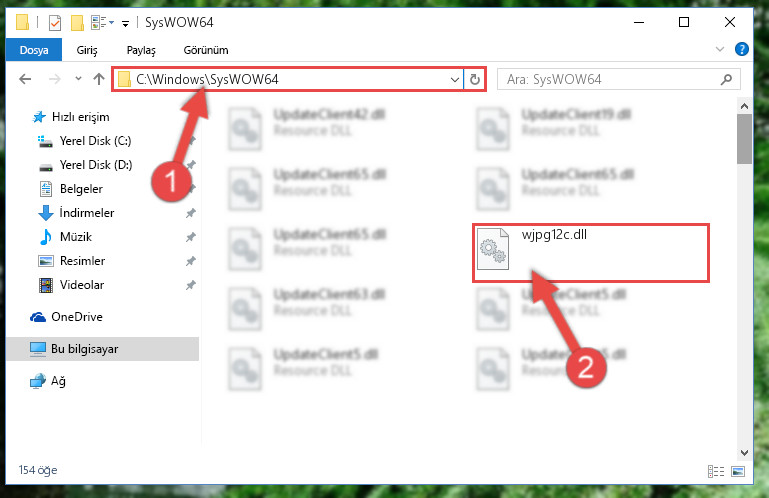Open OneDrive in navigation pane

[x=77, y=316]
